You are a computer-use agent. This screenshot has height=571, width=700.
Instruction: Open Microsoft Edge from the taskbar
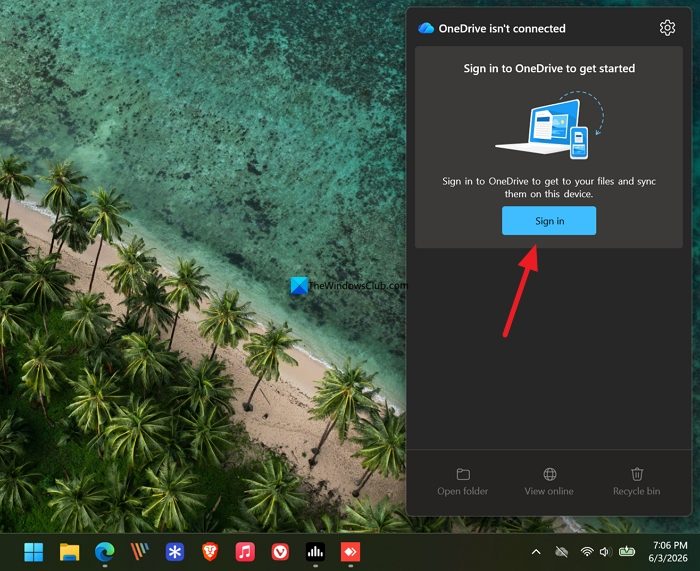[104, 552]
